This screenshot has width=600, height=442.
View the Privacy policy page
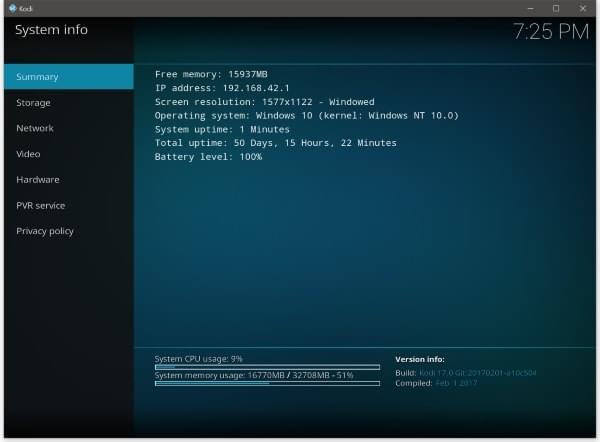click(x=44, y=231)
